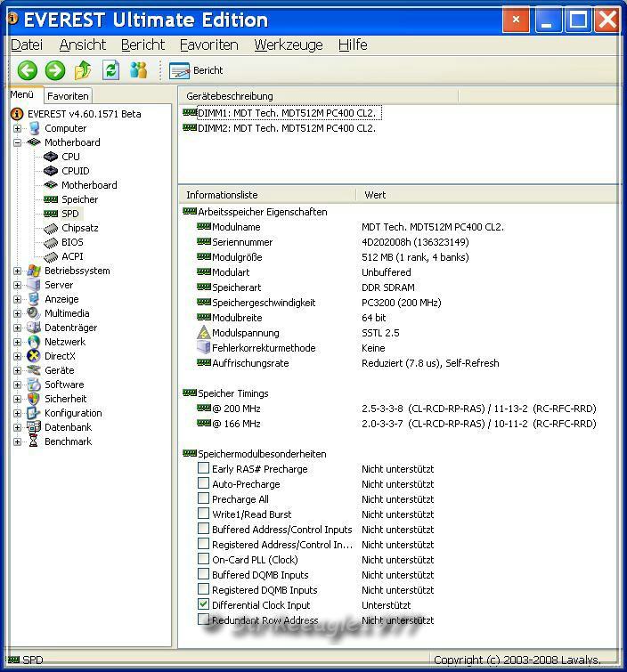Screen dimensions: 627x672
Task: Click the Speicher memory module icon
Action: [x=51, y=199]
